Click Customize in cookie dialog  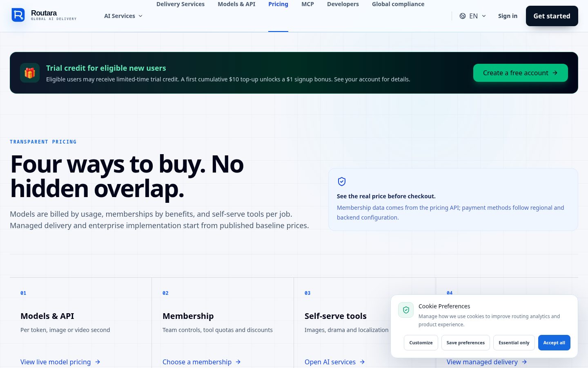click(421, 343)
